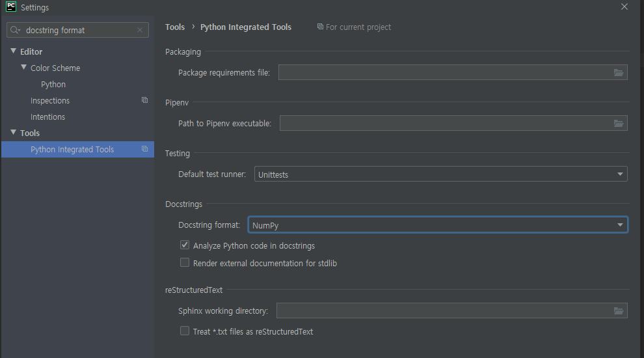Click the For current project label
The width and height of the screenshot is (644, 358).
(358, 27)
